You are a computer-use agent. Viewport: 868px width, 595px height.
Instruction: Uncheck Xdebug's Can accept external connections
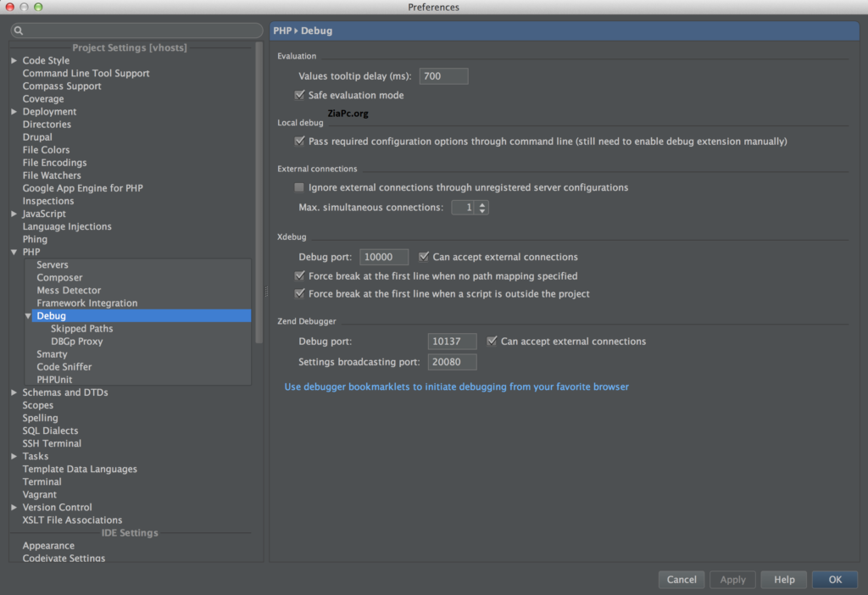pyautogui.click(x=424, y=257)
